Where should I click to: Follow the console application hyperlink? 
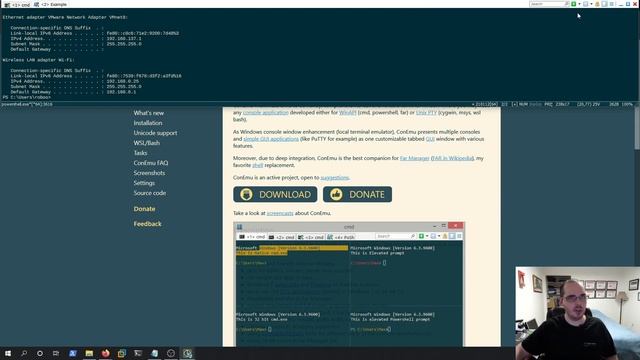pos(266,112)
